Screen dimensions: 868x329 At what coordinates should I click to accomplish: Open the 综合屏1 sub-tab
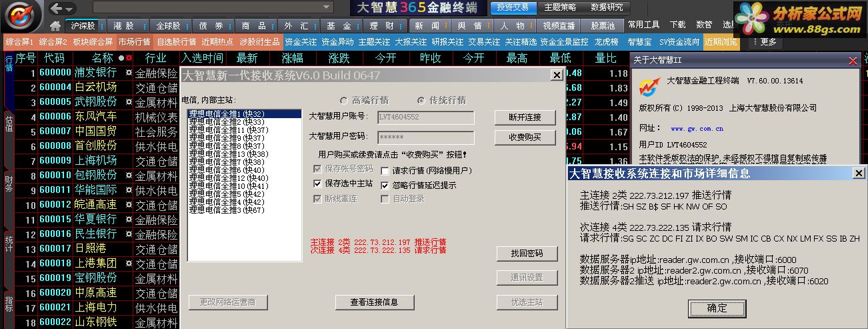tap(19, 41)
